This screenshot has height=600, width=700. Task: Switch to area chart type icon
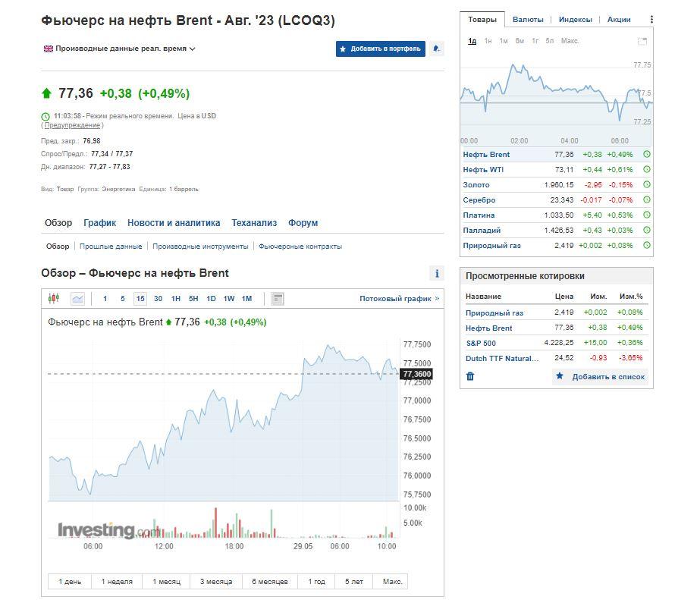77,299
